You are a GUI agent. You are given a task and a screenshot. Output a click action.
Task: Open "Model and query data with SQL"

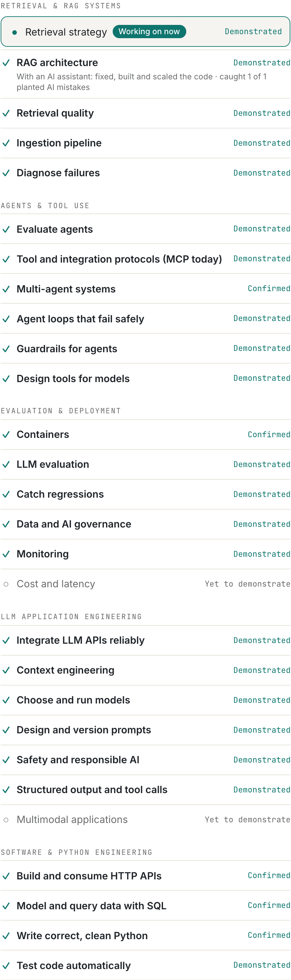[x=91, y=906]
